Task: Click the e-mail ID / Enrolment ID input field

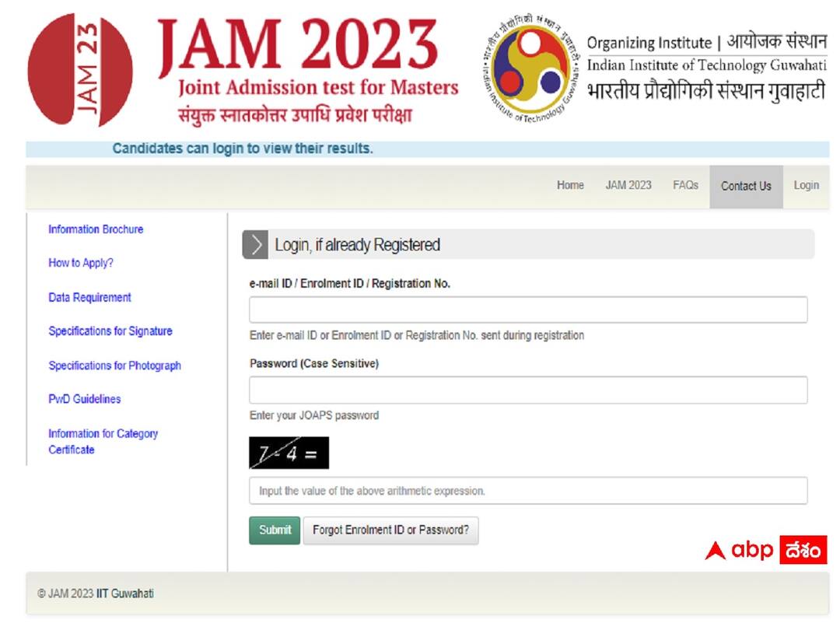Action: pos(527,309)
